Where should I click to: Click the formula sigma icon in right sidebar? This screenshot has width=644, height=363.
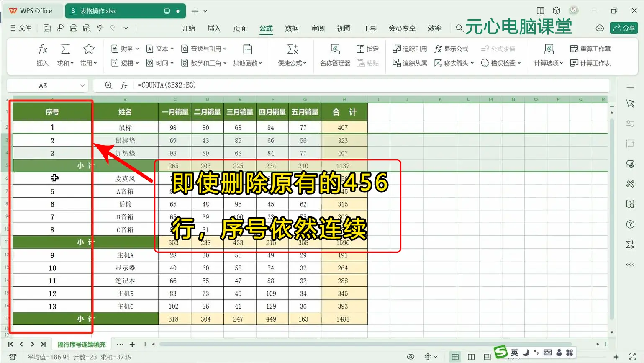(x=630, y=245)
